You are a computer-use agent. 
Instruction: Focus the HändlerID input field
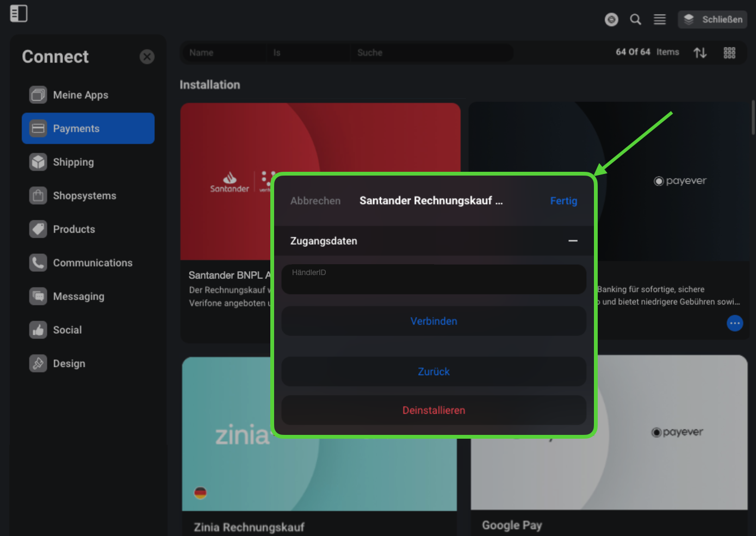pyautogui.click(x=433, y=279)
